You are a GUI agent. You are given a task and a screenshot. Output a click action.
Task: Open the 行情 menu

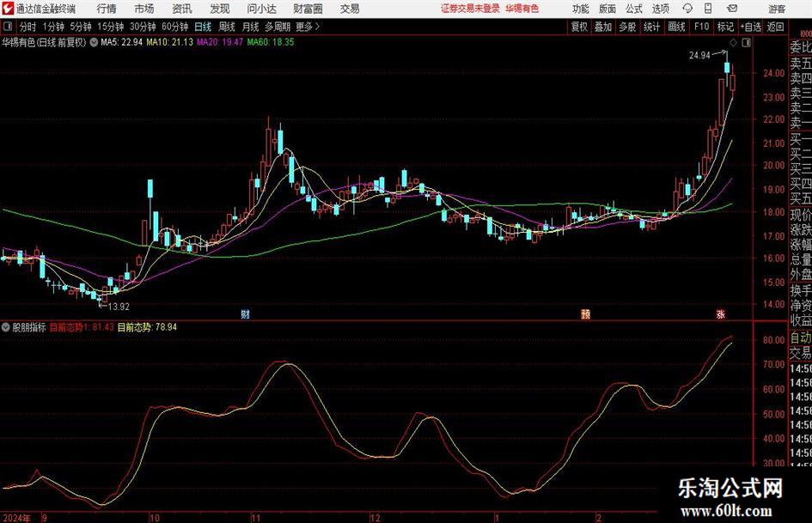click(107, 9)
